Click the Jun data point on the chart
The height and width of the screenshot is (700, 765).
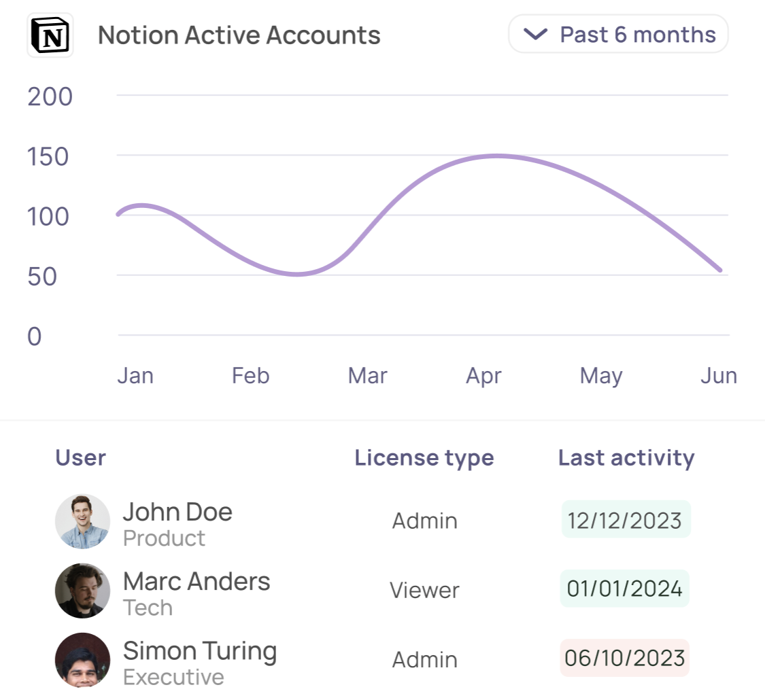point(719,270)
